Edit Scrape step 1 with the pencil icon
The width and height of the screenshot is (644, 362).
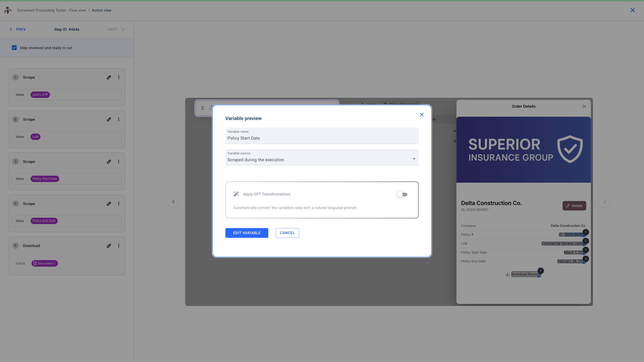pyautogui.click(x=109, y=77)
